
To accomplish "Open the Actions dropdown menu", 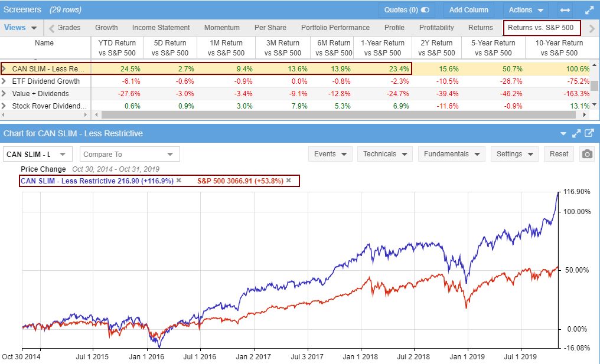I will [x=525, y=9].
